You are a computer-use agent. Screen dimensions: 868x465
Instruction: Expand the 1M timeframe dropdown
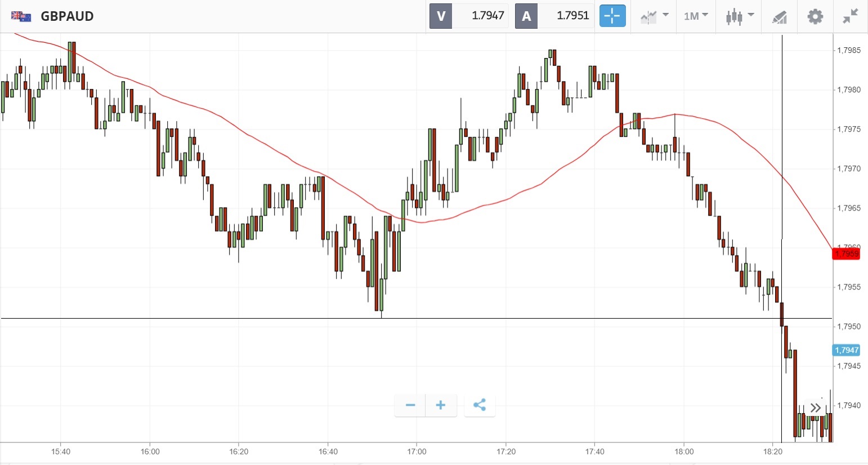[x=696, y=16]
